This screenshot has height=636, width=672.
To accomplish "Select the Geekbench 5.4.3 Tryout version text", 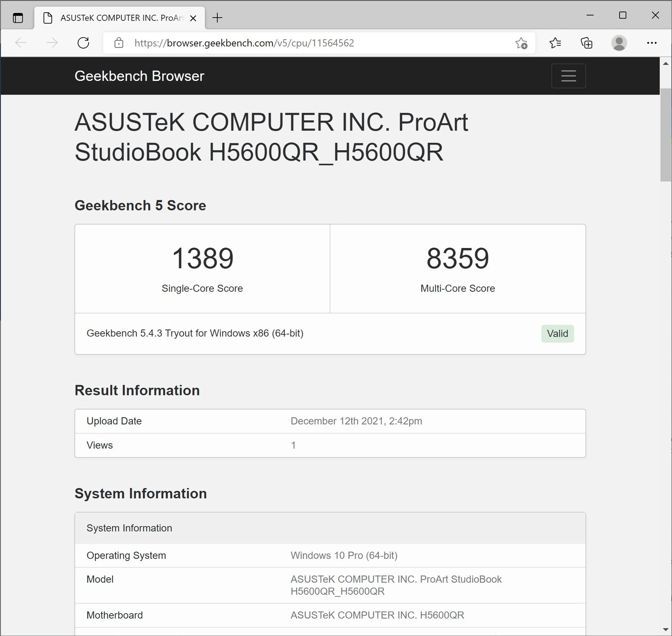I will coord(195,333).
